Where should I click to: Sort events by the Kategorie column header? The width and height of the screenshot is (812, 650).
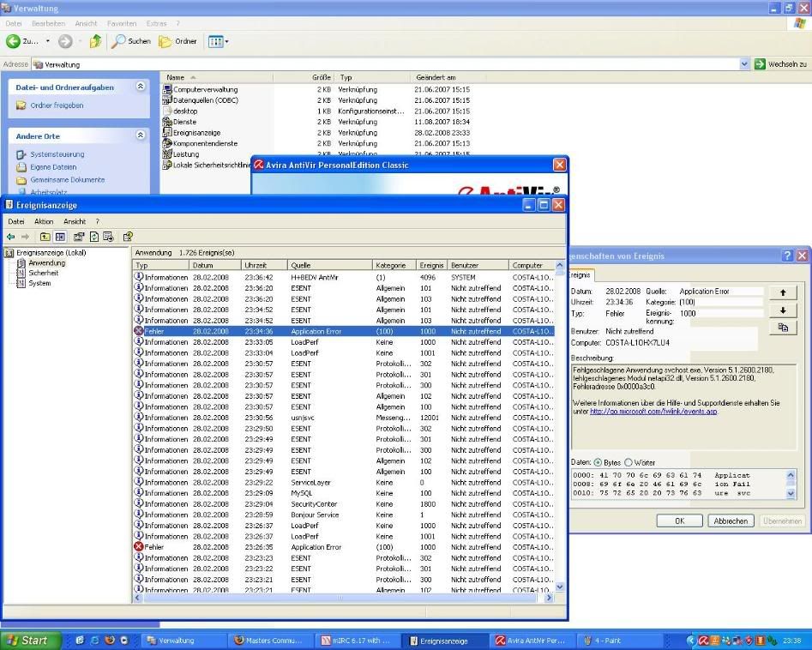click(394, 265)
